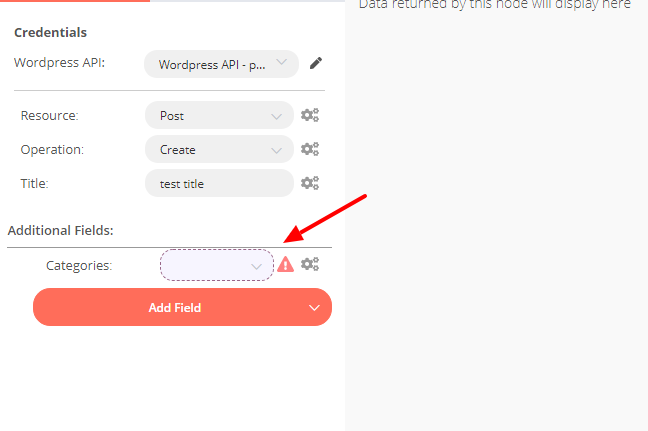Open the Resource field gear options

point(310,115)
